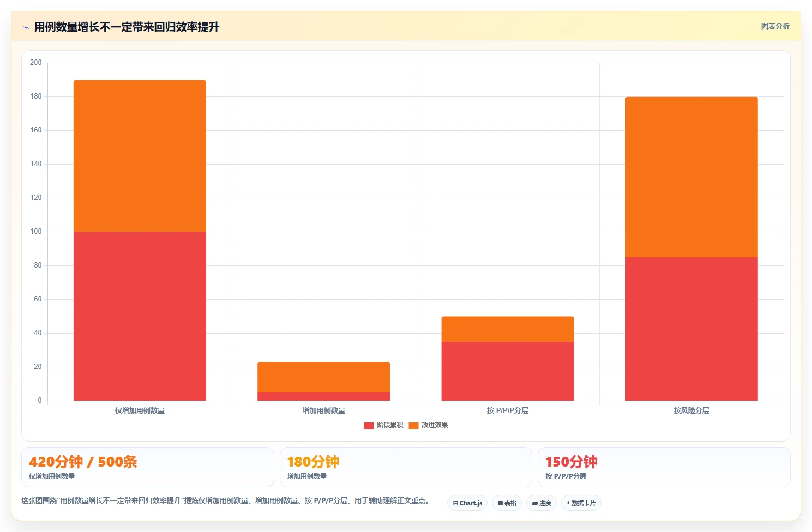Click the orange segment of the 按 P/P/P分层 bar
The image size is (812, 532).
(x=508, y=329)
